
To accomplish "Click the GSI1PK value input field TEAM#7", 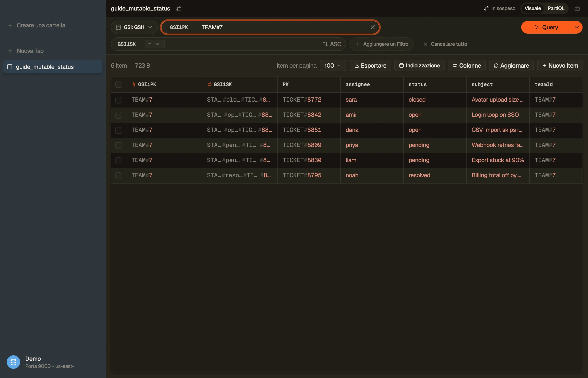I will point(283,27).
